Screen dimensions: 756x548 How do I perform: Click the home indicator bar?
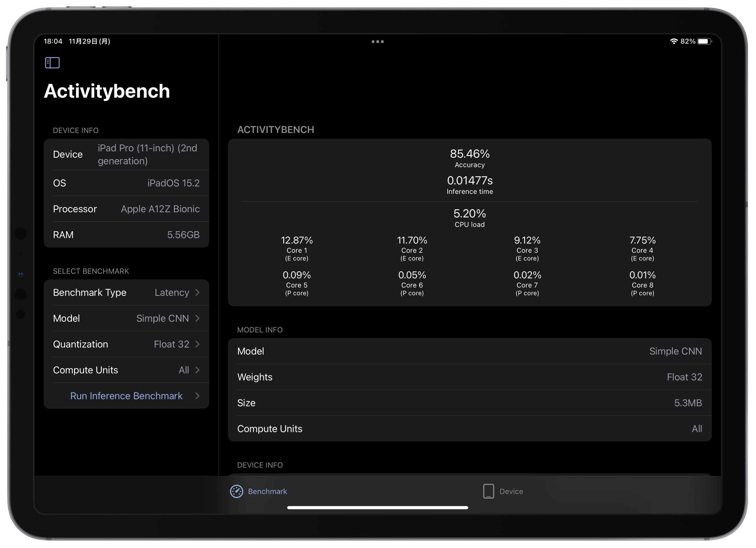pyautogui.click(x=378, y=508)
